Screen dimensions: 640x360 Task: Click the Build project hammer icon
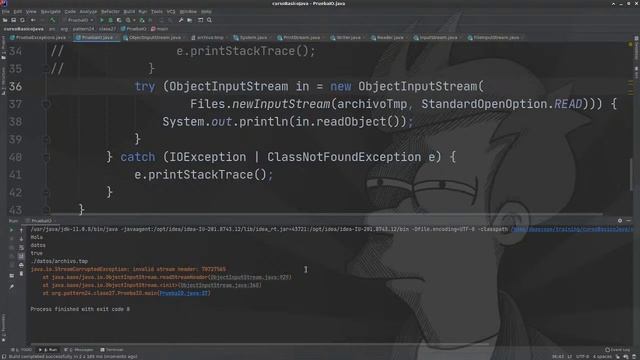[x=53, y=20]
